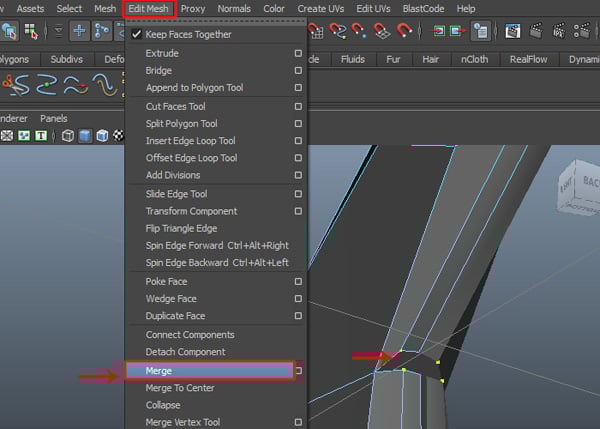Image resolution: width=600 pixels, height=429 pixels.
Task: Toggle wireframe cube display in viewport
Action: 68,135
